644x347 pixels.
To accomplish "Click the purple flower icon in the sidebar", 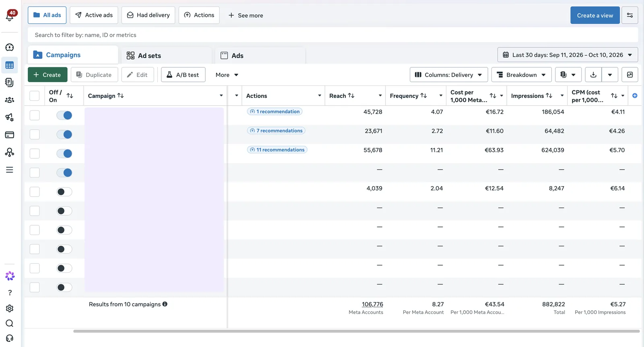I will 10,276.
